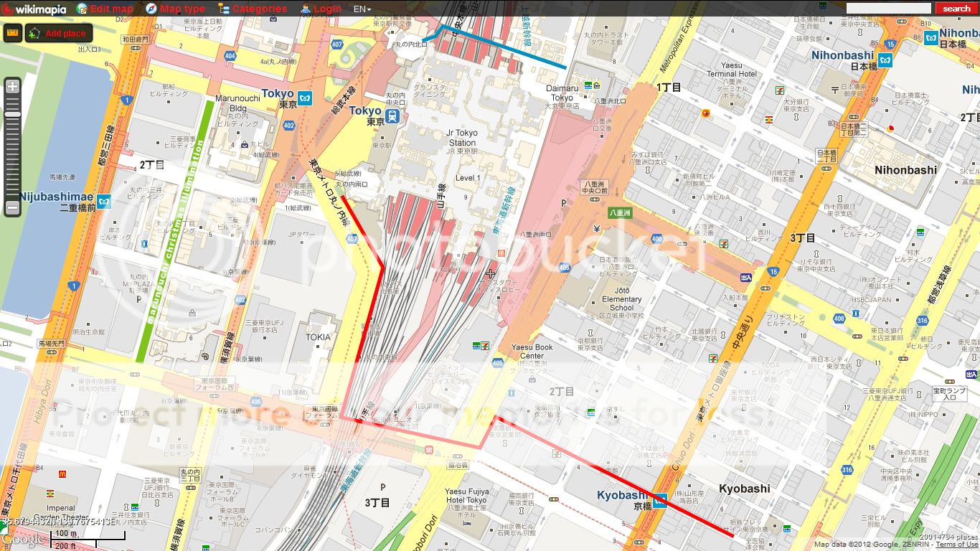Click the zoom slider handle
980x551 pixels.
pos(12,115)
